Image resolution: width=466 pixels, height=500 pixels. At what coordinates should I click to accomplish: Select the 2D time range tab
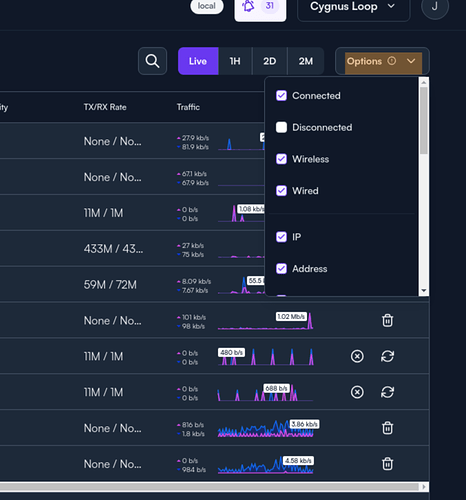[270, 61]
